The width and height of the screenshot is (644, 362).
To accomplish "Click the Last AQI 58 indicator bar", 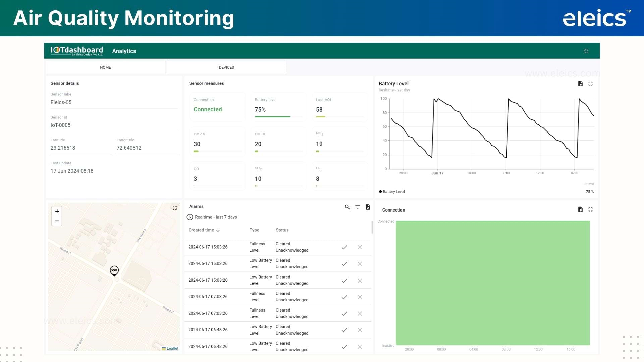I will [339, 117].
